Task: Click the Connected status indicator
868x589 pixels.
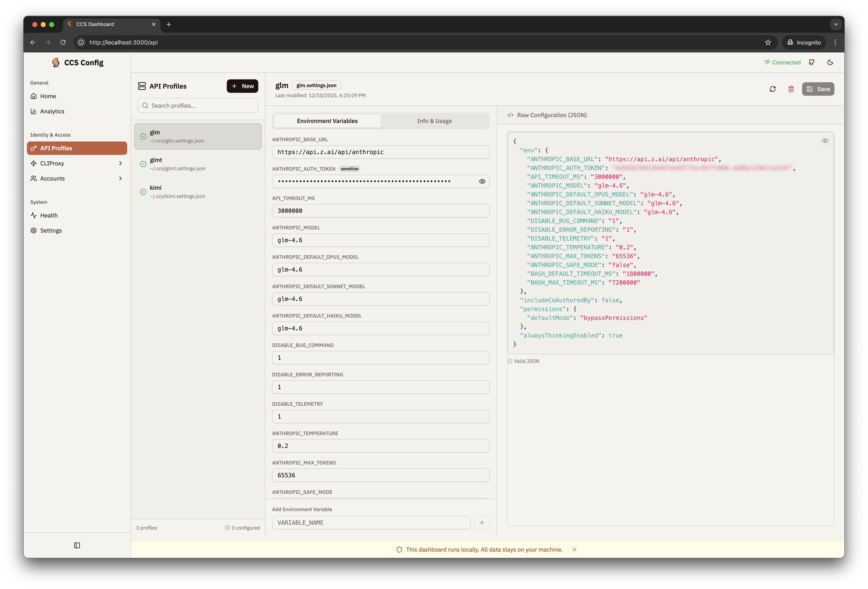Action: [x=783, y=62]
